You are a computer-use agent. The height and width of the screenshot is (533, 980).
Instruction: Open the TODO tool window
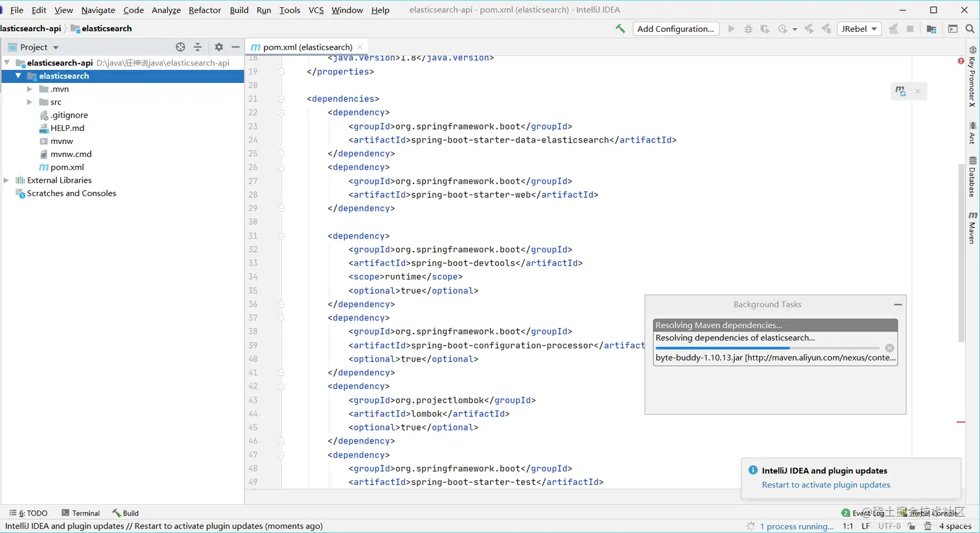(29, 513)
